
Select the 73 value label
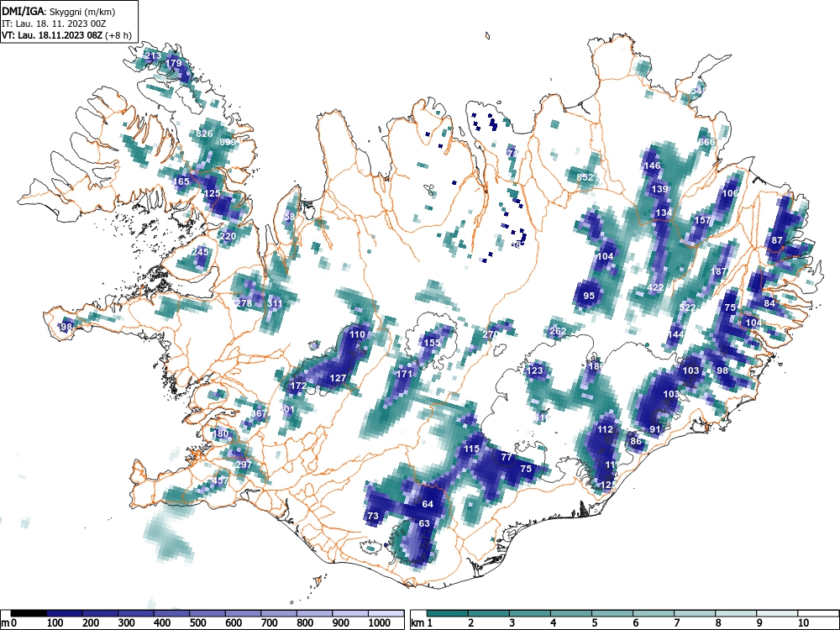pyautogui.click(x=374, y=516)
